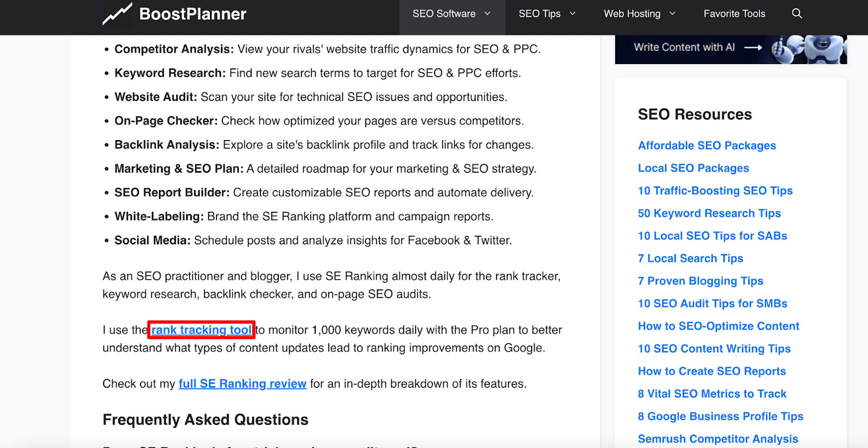
Task: Open Local SEO Packages link
Action: coord(693,168)
